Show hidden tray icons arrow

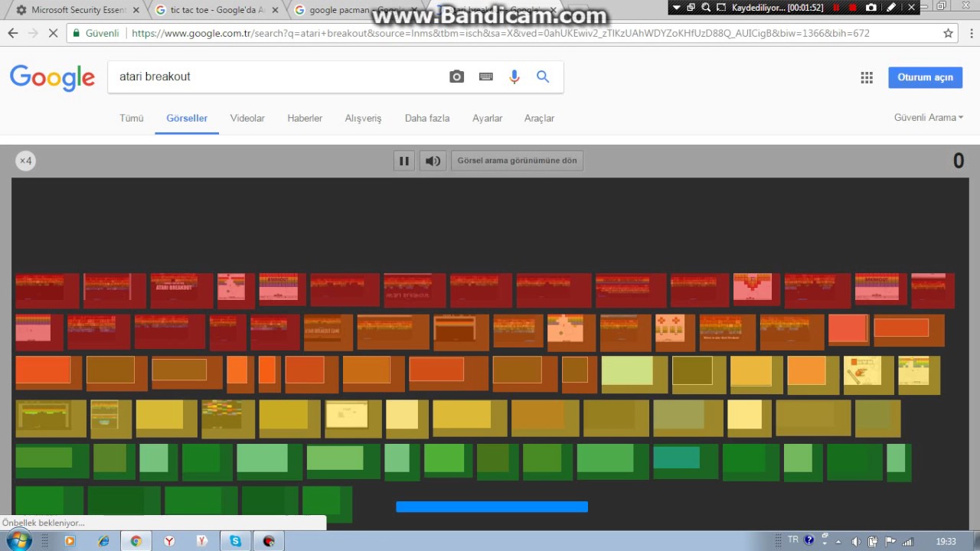(838, 542)
